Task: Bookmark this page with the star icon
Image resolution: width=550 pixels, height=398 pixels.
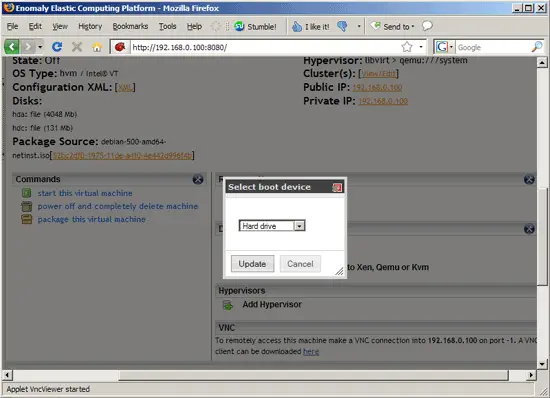Action: pos(407,47)
